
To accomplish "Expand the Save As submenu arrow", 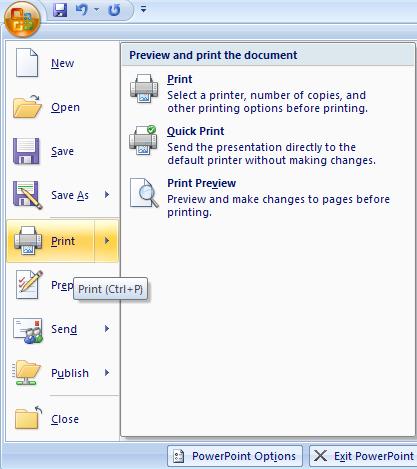I will pyautogui.click(x=107, y=194).
